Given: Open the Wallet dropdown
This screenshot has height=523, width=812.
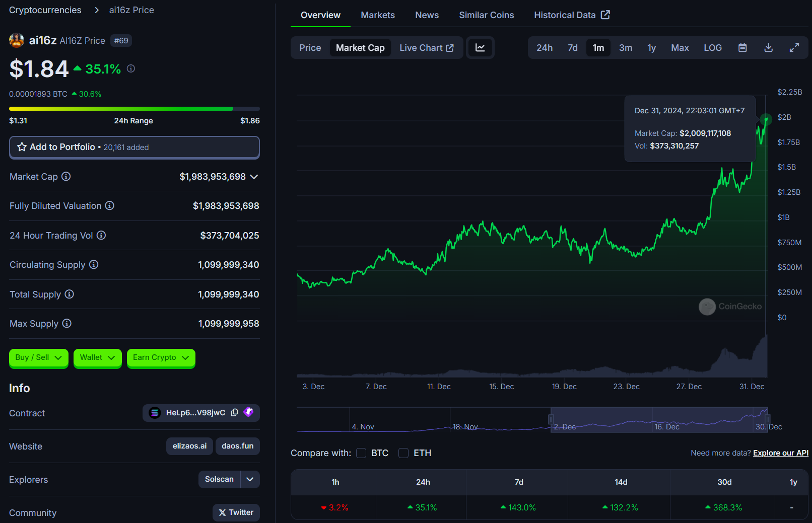Looking at the screenshot, I should click(98, 358).
